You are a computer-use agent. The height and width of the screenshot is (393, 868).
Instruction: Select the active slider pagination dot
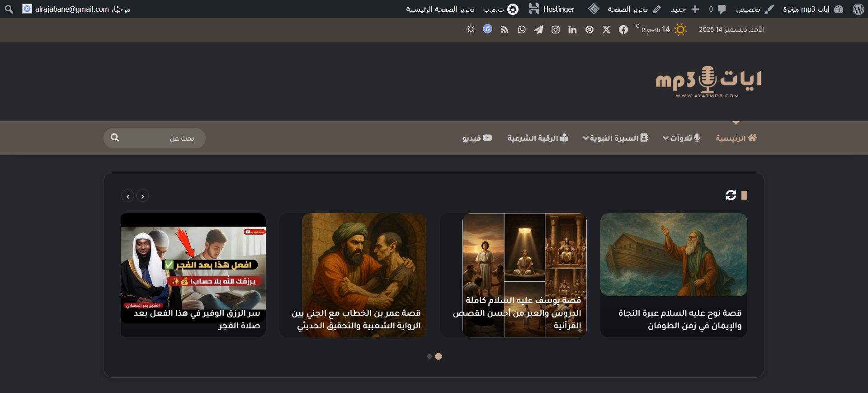pyautogui.click(x=439, y=356)
